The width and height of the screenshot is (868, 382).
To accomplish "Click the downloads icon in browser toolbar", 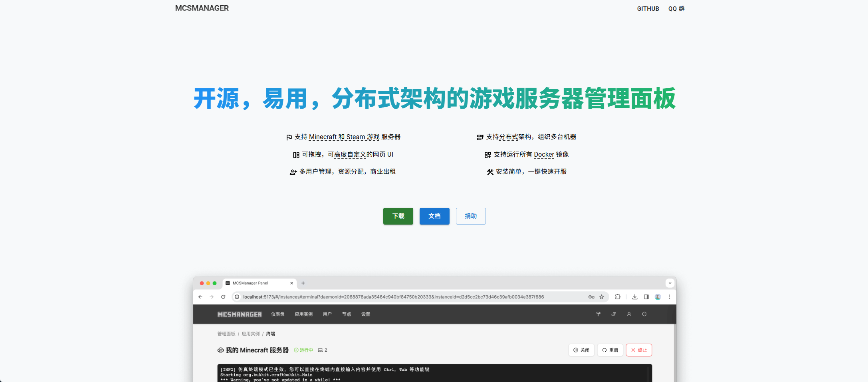I will (x=635, y=297).
